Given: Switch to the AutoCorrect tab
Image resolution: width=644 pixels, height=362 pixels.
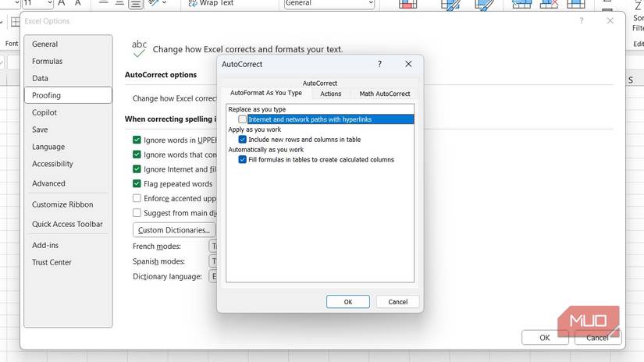Looking at the screenshot, I should pyautogui.click(x=320, y=83).
